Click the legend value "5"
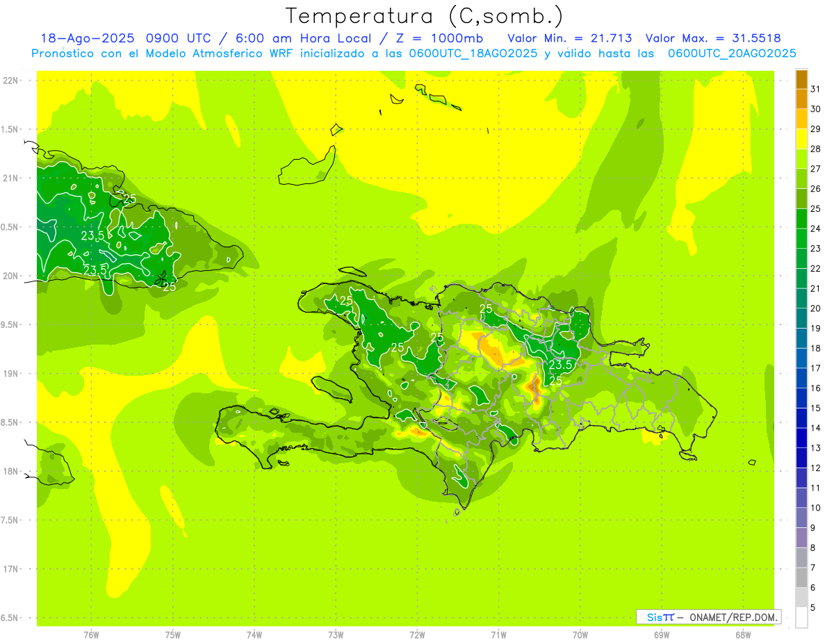This screenshot has height=644, width=834. (x=814, y=607)
